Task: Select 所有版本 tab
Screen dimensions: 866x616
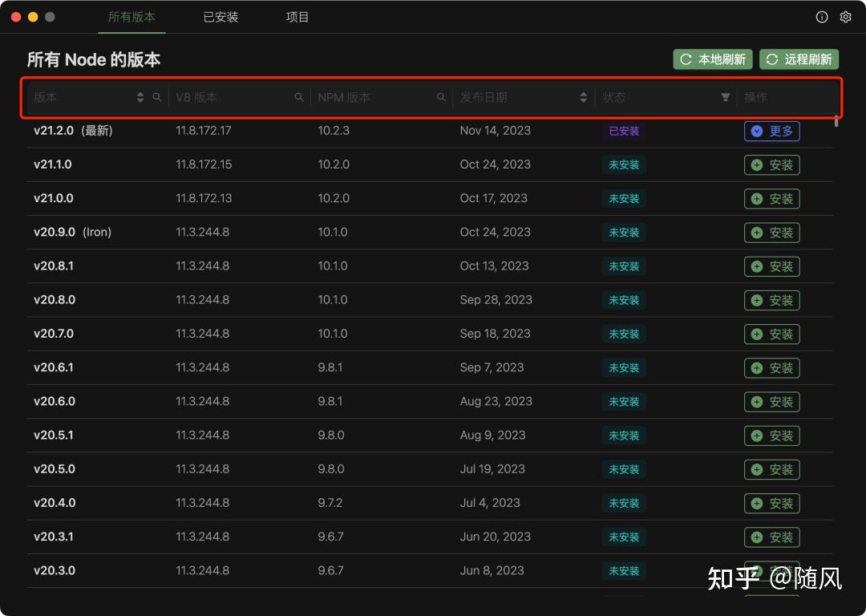Action: coord(132,17)
